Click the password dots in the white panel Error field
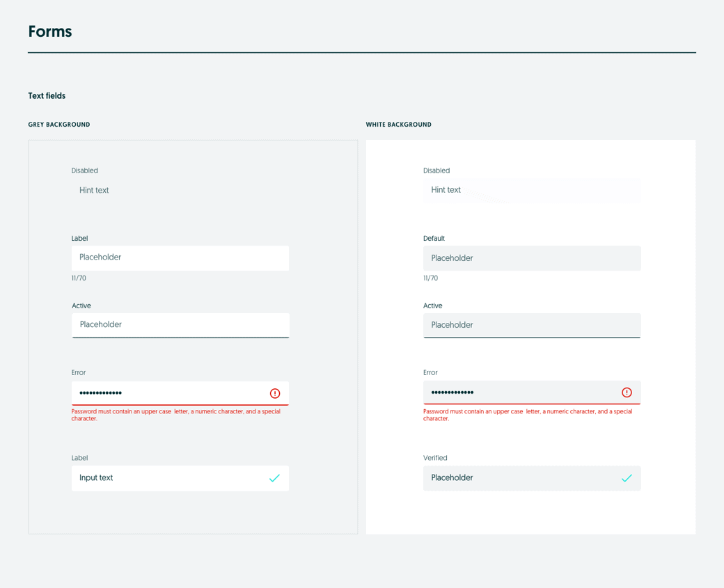Viewport: 724px width, 588px height. pyautogui.click(x=452, y=392)
